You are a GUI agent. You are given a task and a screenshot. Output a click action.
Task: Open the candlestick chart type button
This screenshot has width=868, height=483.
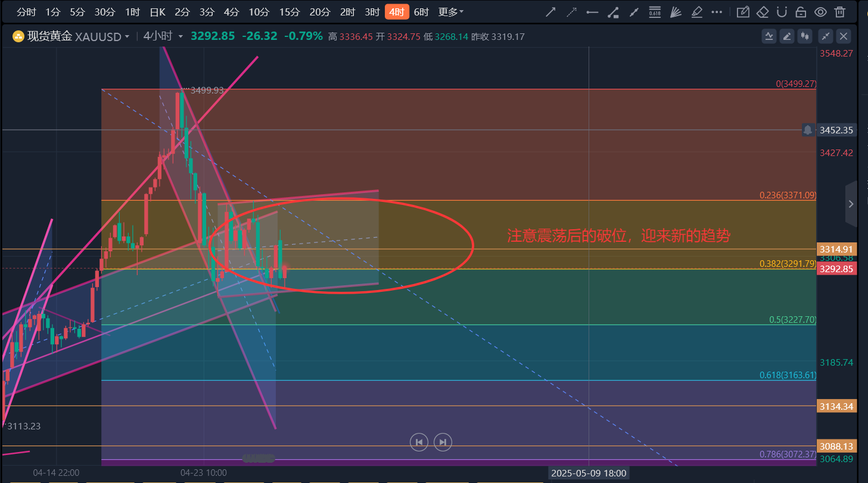(805, 36)
